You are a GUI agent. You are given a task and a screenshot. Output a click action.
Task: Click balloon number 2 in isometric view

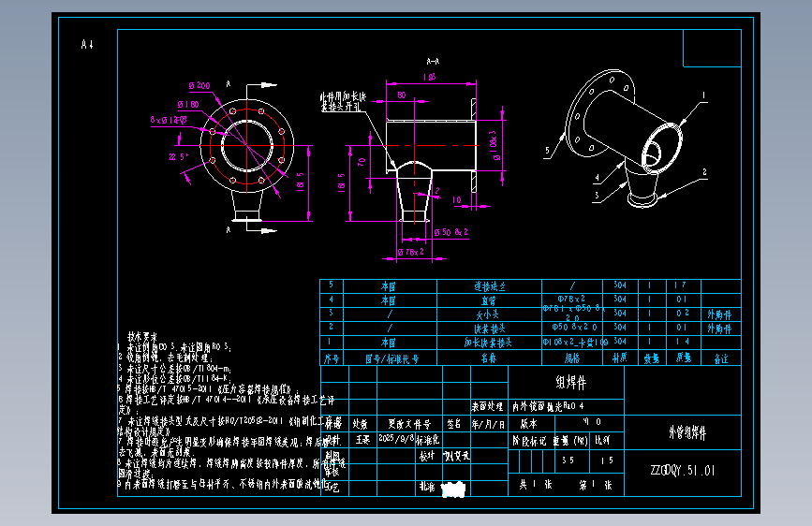pyautogui.click(x=705, y=172)
